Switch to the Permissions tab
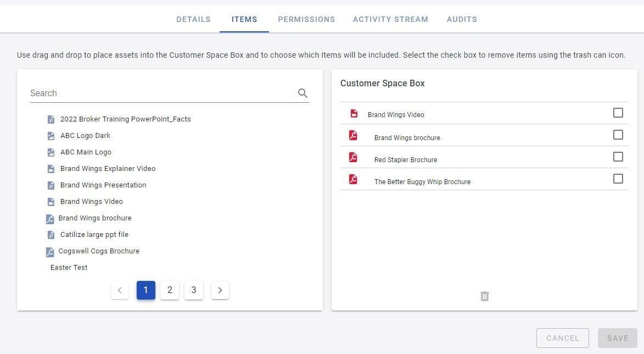Viewport: 644px width, 354px height. [x=306, y=19]
